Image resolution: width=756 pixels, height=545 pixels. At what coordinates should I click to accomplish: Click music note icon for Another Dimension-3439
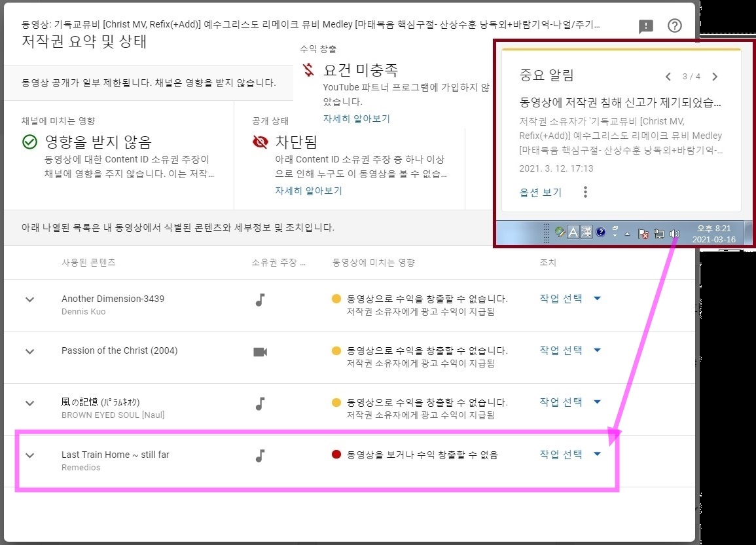click(260, 299)
